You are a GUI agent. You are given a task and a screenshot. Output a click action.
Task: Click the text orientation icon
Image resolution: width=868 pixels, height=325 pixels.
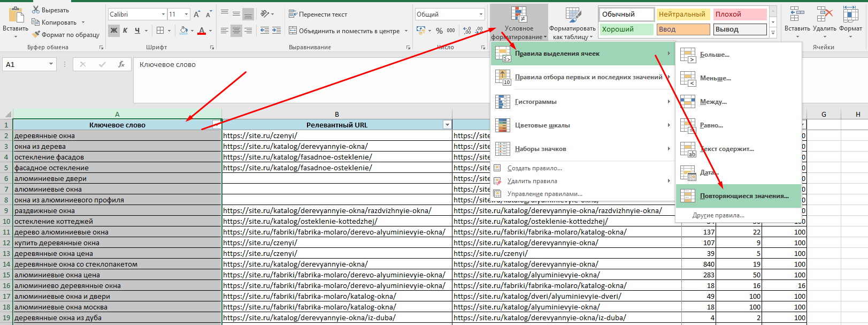point(265,14)
